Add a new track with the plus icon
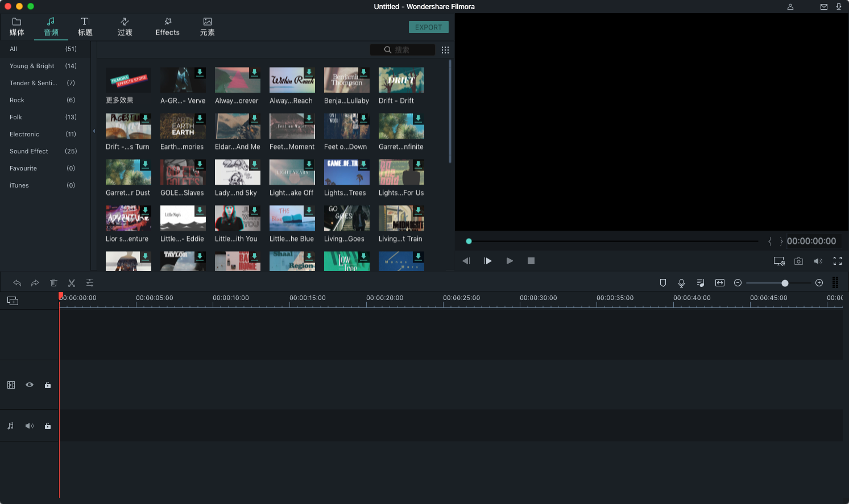The image size is (849, 504). click(13, 301)
